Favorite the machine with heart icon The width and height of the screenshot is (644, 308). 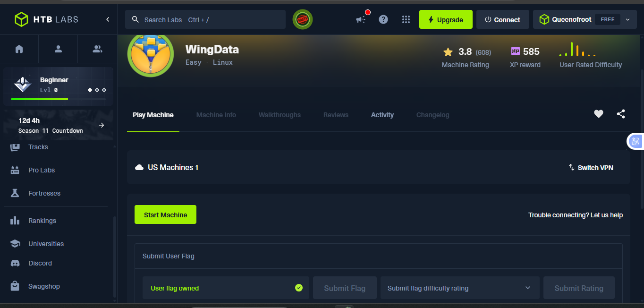click(x=599, y=114)
